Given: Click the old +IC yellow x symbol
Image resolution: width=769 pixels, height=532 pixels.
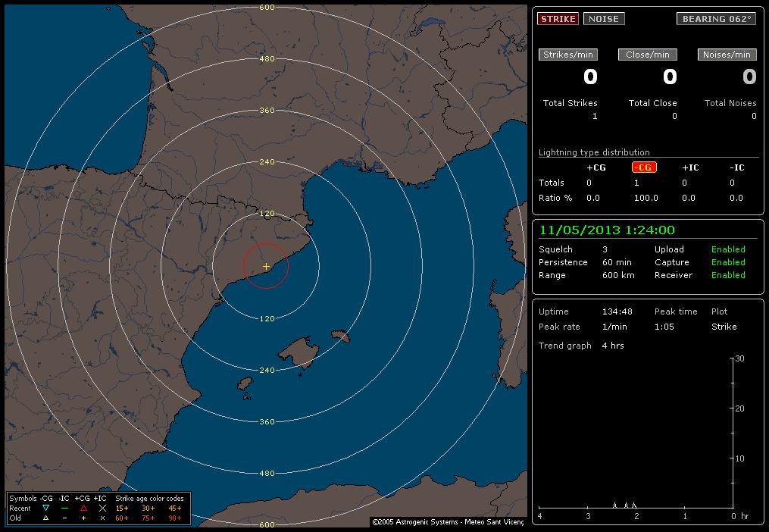Looking at the screenshot, I should tap(102, 518).
